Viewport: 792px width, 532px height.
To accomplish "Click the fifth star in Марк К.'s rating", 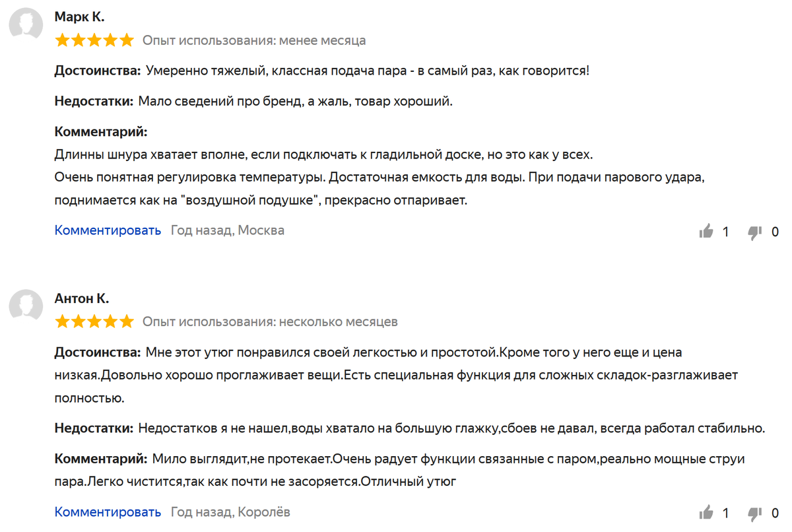I will [126, 40].
